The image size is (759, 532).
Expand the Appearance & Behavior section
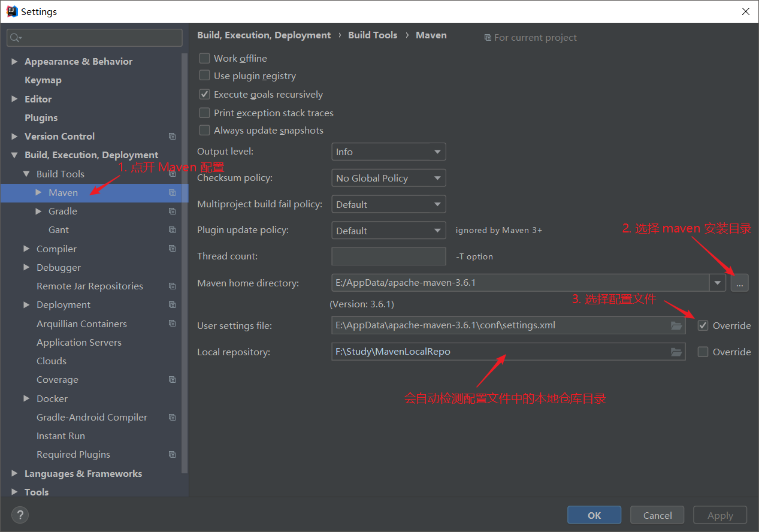pos(15,62)
